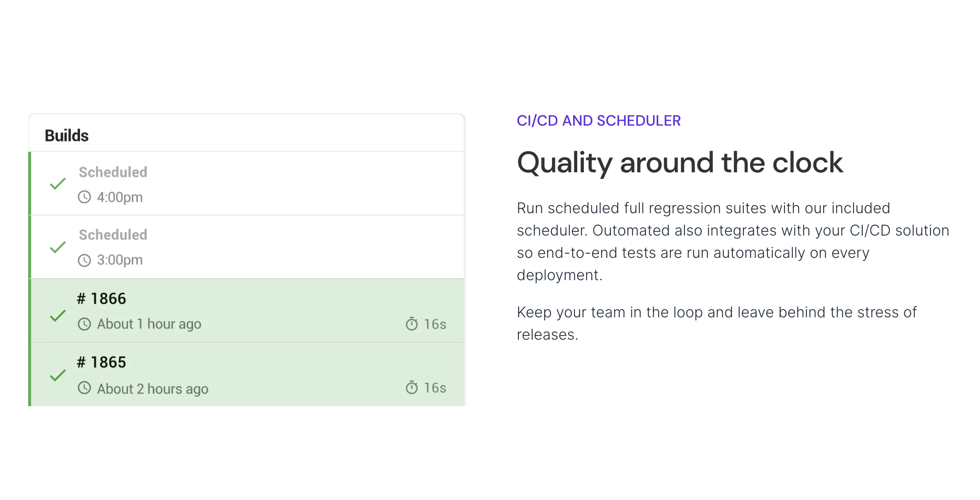Click the clock icon beside About 1 hour ago
Viewport: 980px width, 500px height.
84,324
